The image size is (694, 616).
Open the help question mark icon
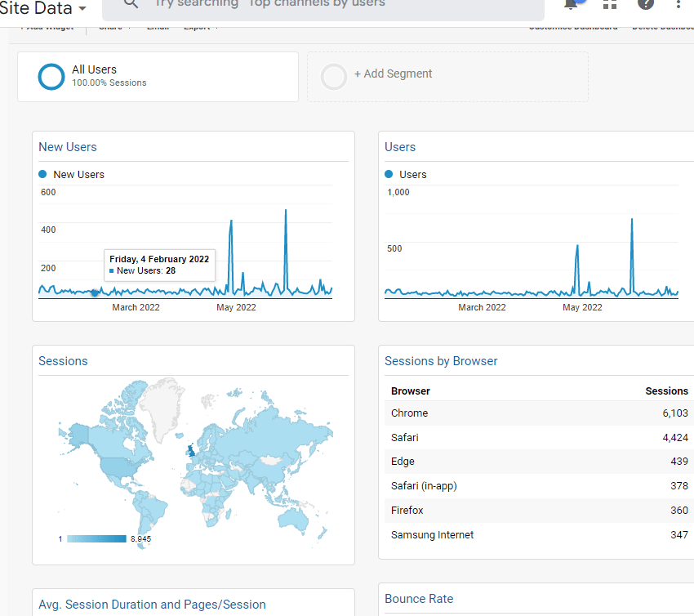[646, 3]
